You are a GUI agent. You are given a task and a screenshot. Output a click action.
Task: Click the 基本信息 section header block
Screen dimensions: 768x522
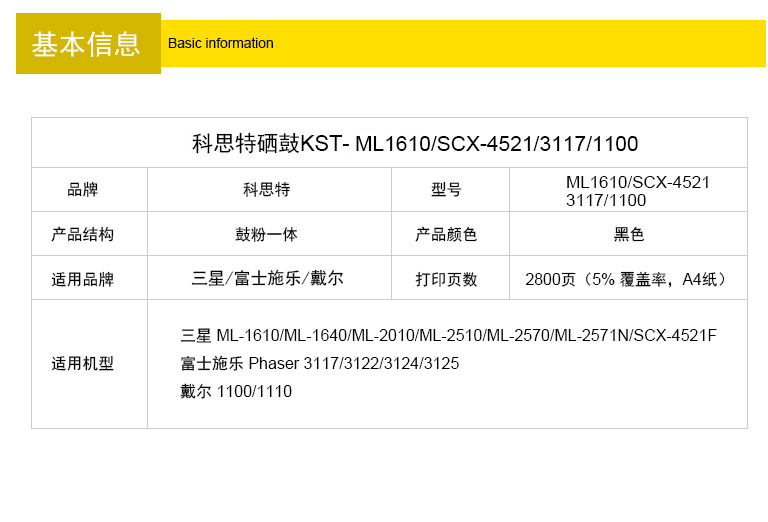87,44
